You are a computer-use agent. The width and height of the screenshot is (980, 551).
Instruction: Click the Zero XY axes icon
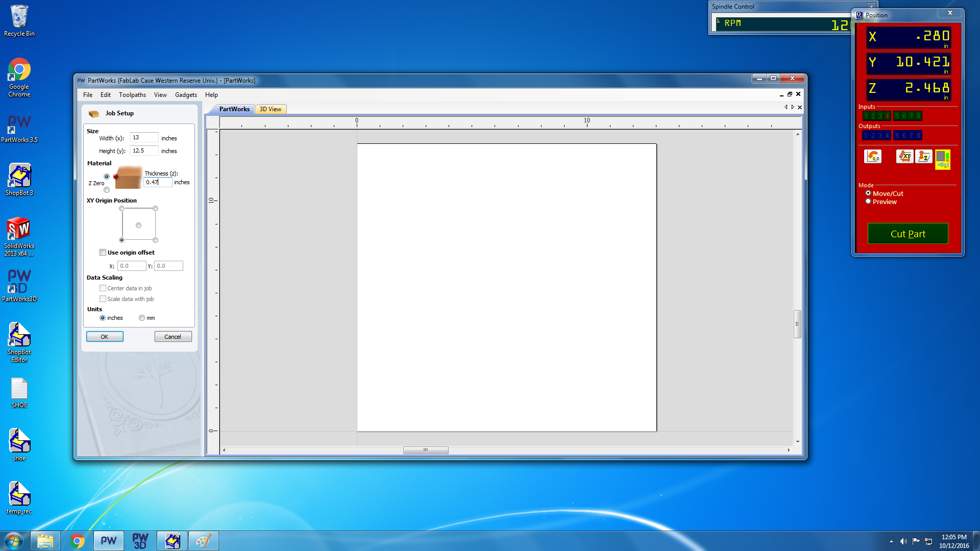coord(904,156)
